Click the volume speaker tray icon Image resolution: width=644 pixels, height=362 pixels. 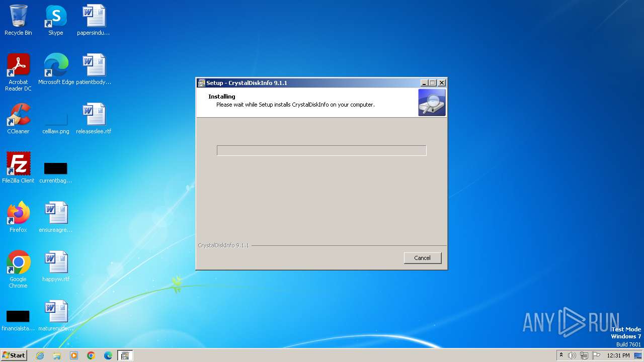click(572, 355)
